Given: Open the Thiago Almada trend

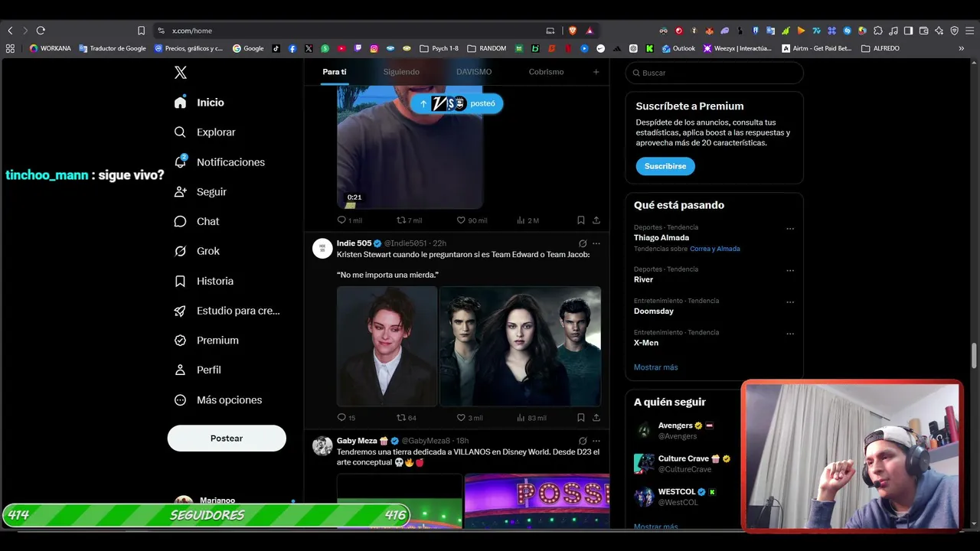Looking at the screenshot, I should 661,238.
